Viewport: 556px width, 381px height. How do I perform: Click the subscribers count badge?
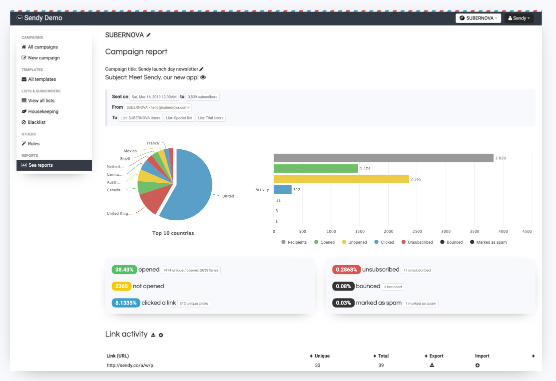[202, 96]
